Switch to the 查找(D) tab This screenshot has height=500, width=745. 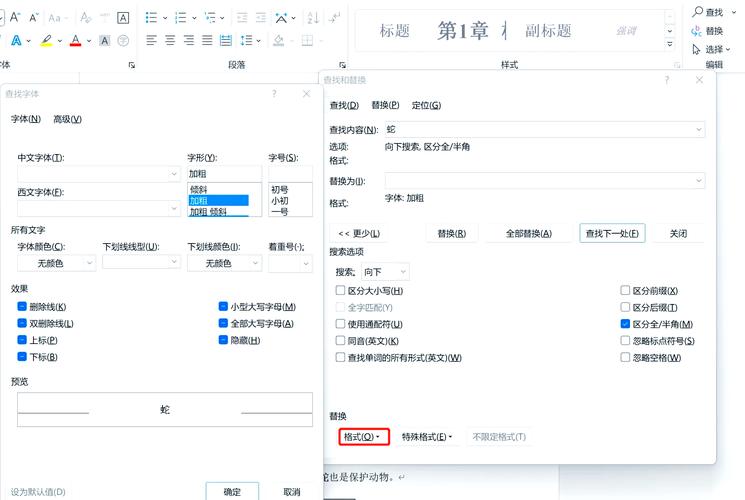click(344, 105)
